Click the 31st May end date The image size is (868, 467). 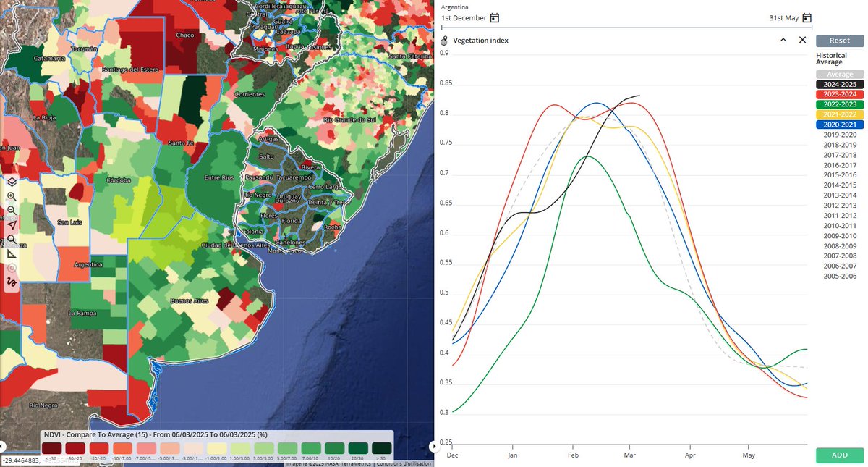click(x=784, y=18)
